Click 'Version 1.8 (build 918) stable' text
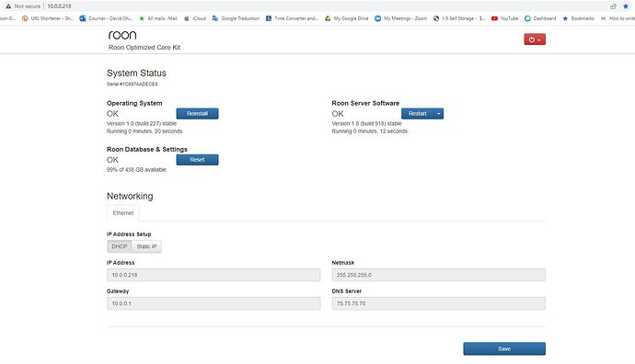Screen dimensions: 635x364 pyautogui.click(x=366, y=123)
